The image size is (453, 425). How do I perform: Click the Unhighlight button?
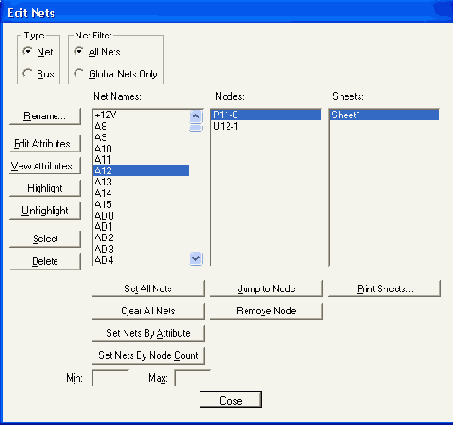[x=45, y=211]
